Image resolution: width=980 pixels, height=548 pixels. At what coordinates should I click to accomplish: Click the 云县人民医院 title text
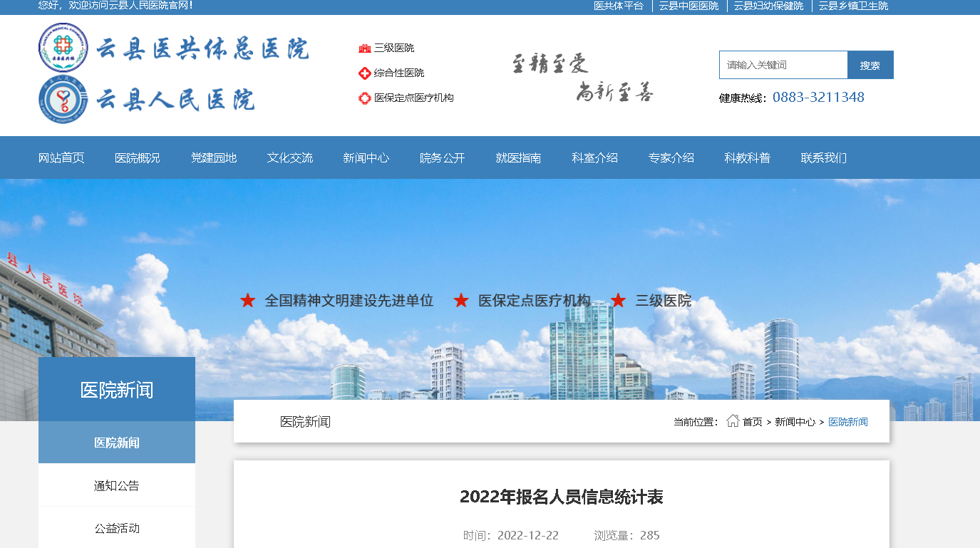coord(175,100)
